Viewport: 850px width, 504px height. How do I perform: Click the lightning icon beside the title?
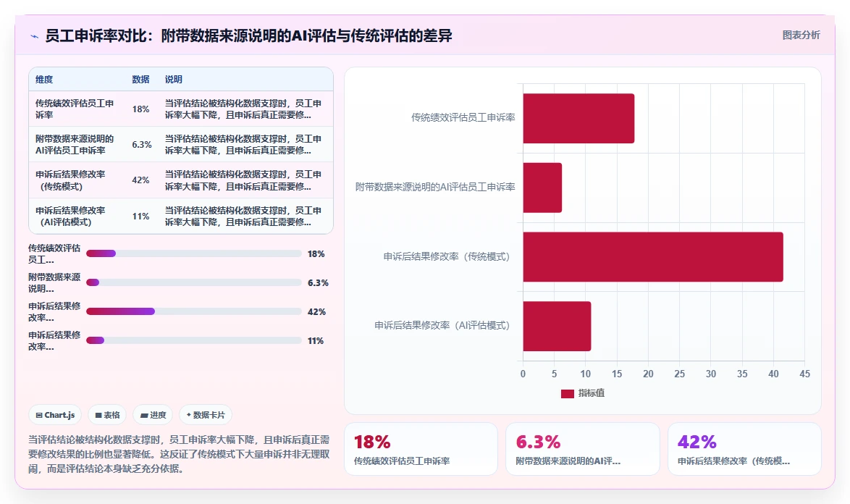click(34, 36)
